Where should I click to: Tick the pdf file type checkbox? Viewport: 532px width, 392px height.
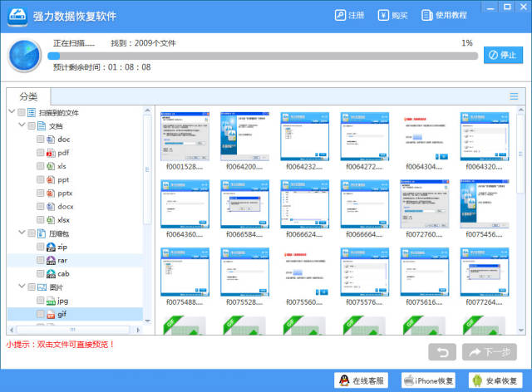(x=41, y=153)
